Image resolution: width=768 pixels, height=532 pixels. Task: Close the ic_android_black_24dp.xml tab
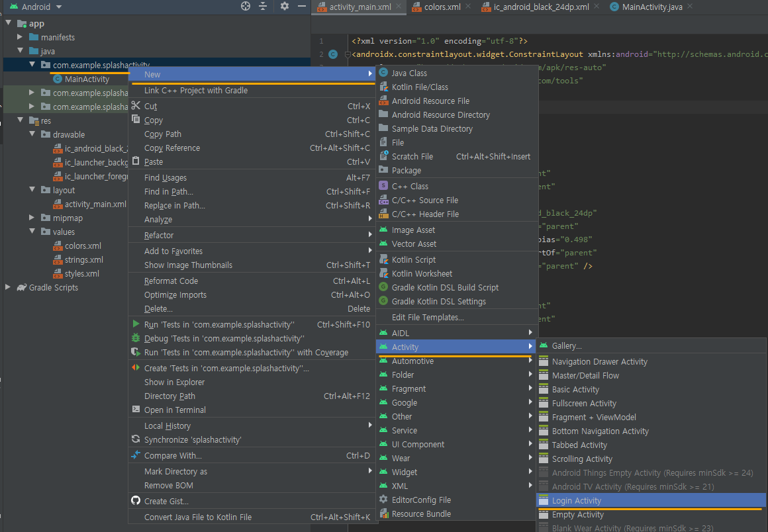pyautogui.click(x=596, y=7)
